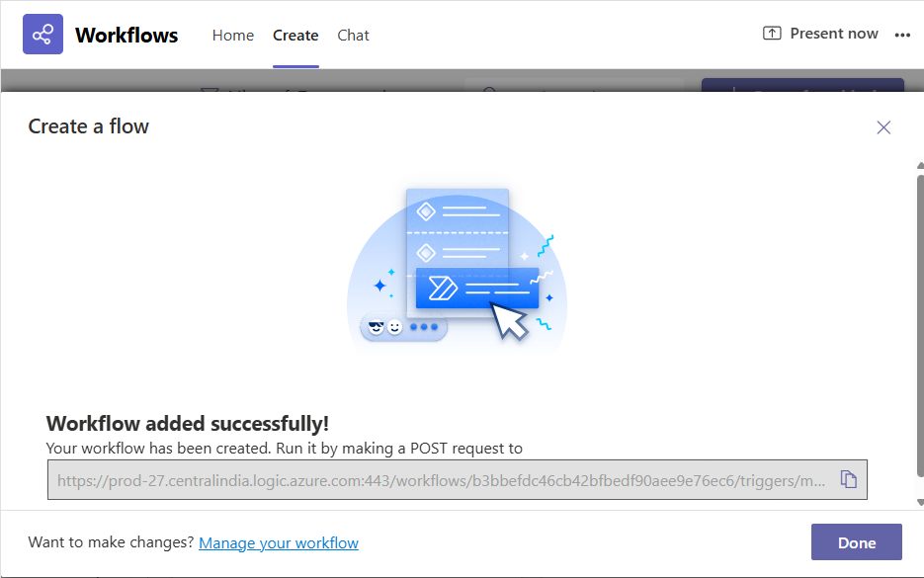The height and width of the screenshot is (578, 924).
Task: Copy the workflow POST URL
Action: pos(848,479)
